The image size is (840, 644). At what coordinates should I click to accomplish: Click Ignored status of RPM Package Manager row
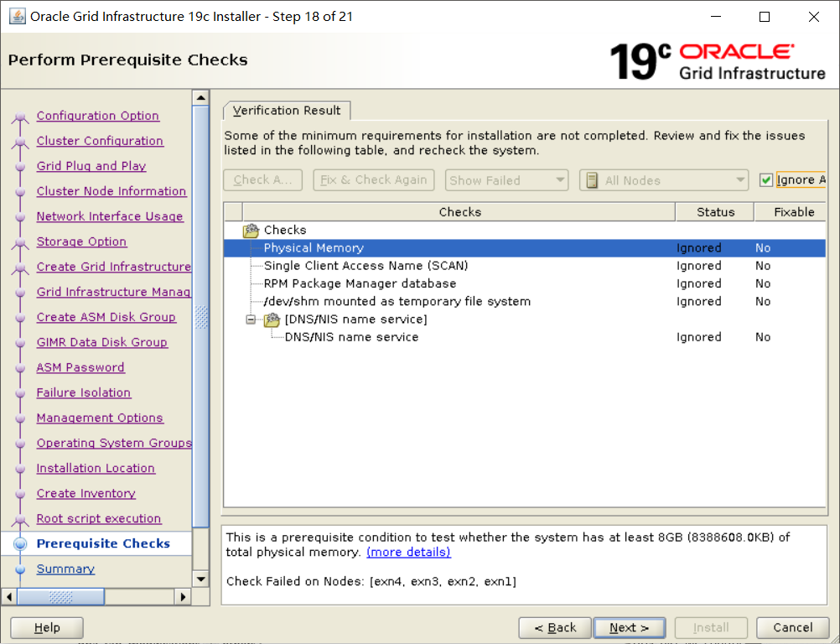tap(698, 283)
